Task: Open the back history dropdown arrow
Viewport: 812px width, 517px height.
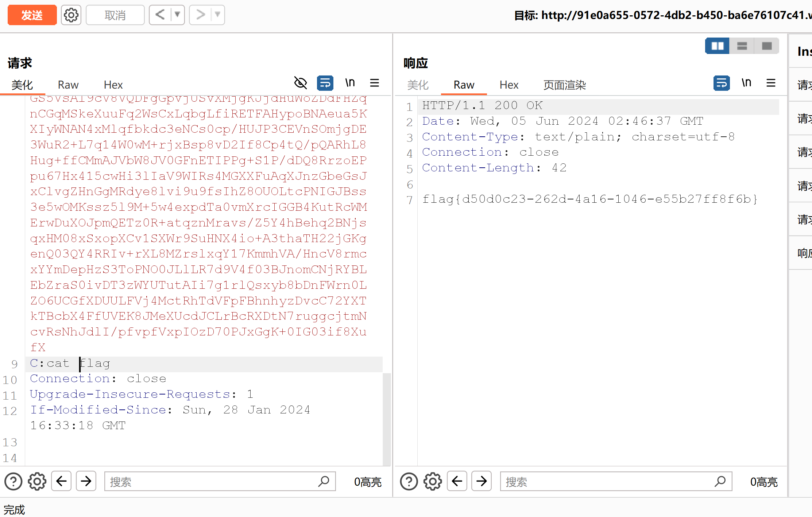Action: 178,15
